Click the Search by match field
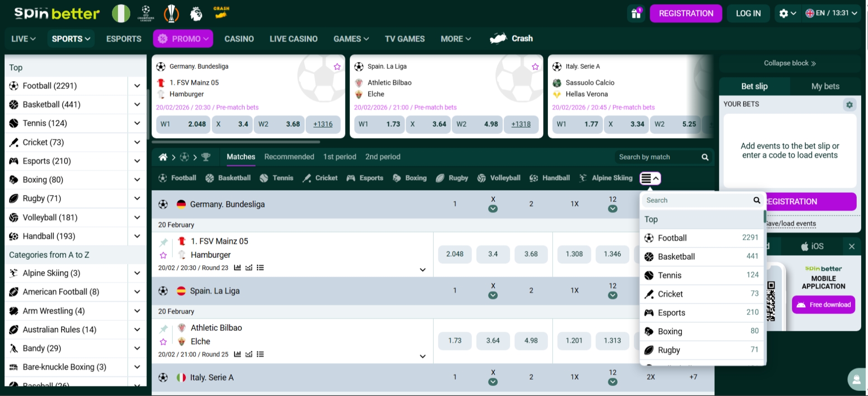868x396 pixels. [x=658, y=157]
